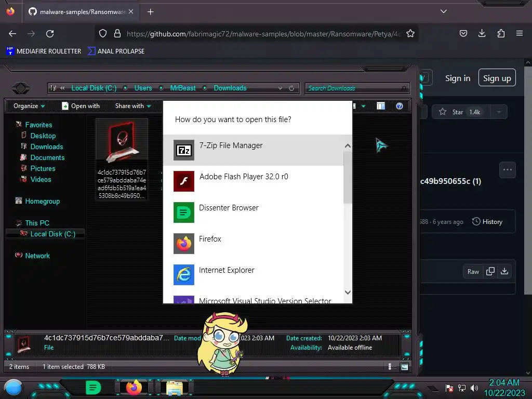Select This PC in the navigation pane
532x399 pixels.
[x=37, y=223]
